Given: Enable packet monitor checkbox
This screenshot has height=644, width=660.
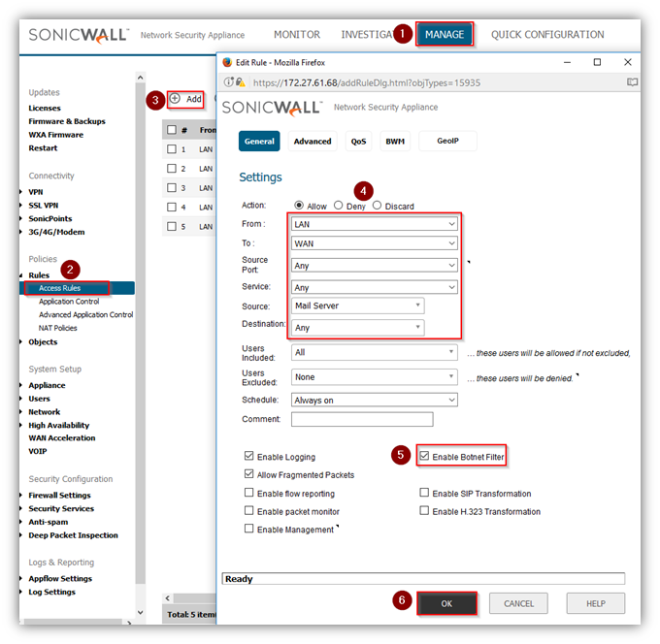Looking at the screenshot, I should (248, 510).
